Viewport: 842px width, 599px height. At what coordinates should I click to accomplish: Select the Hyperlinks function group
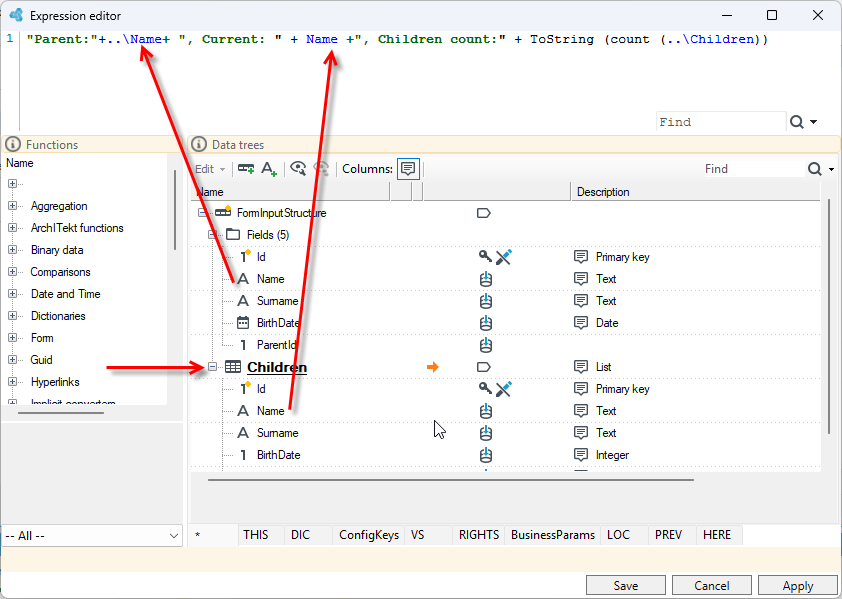point(55,382)
